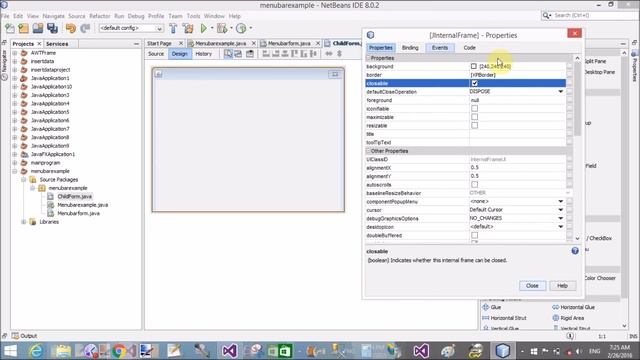
Task: Click the background color swatch
Action: (x=473, y=66)
